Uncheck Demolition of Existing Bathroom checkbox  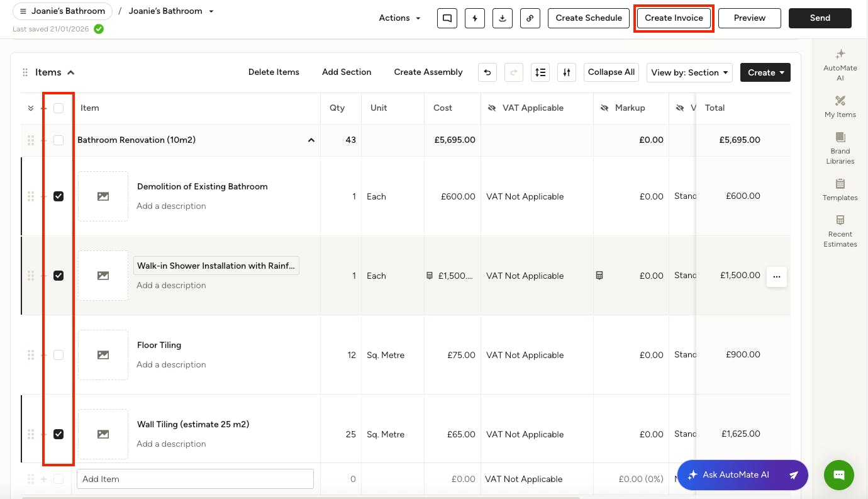coord(58,196)
